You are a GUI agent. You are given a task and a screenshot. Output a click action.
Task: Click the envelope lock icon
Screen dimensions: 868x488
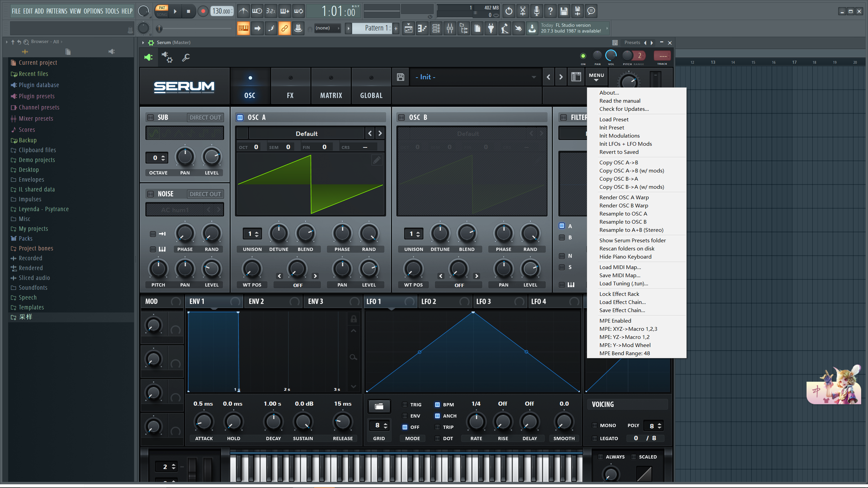353,319
